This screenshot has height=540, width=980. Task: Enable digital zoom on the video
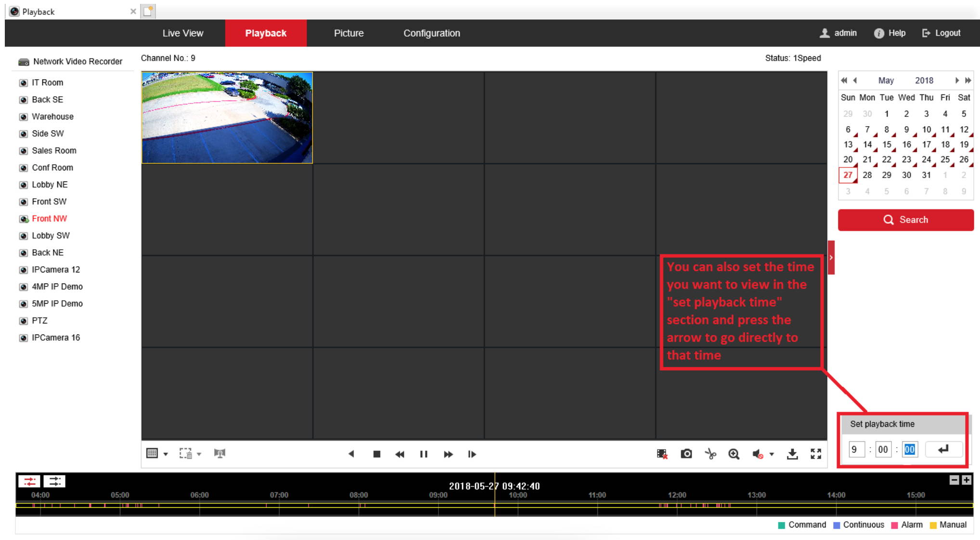coord(734,454)
